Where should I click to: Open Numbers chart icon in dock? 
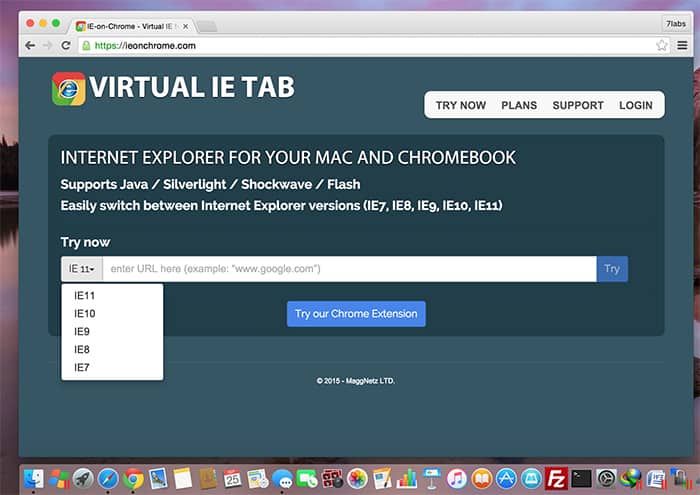(407, 479)
